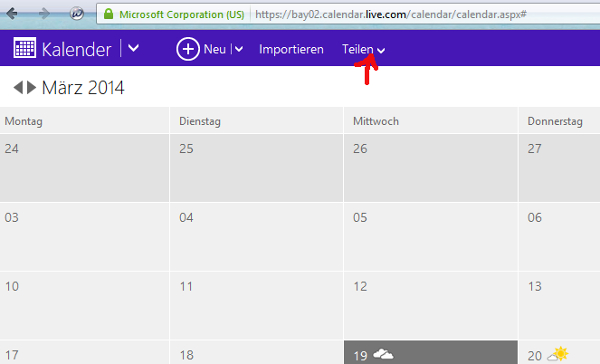This screenshot has height=364, width=600.
Task: Click the Kalender title text
Action: tap(77, 50)
